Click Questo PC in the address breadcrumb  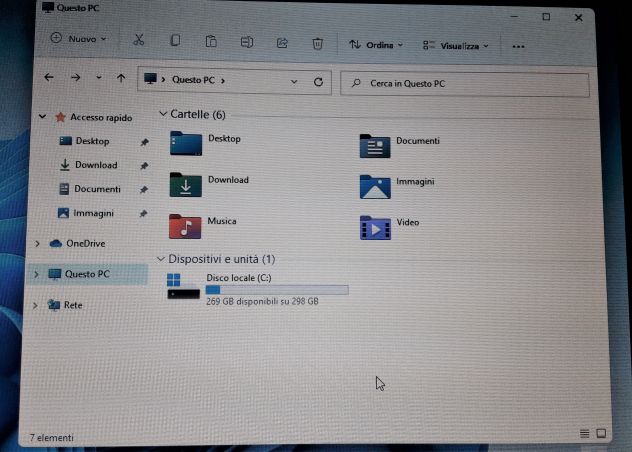tap(193, 80)
